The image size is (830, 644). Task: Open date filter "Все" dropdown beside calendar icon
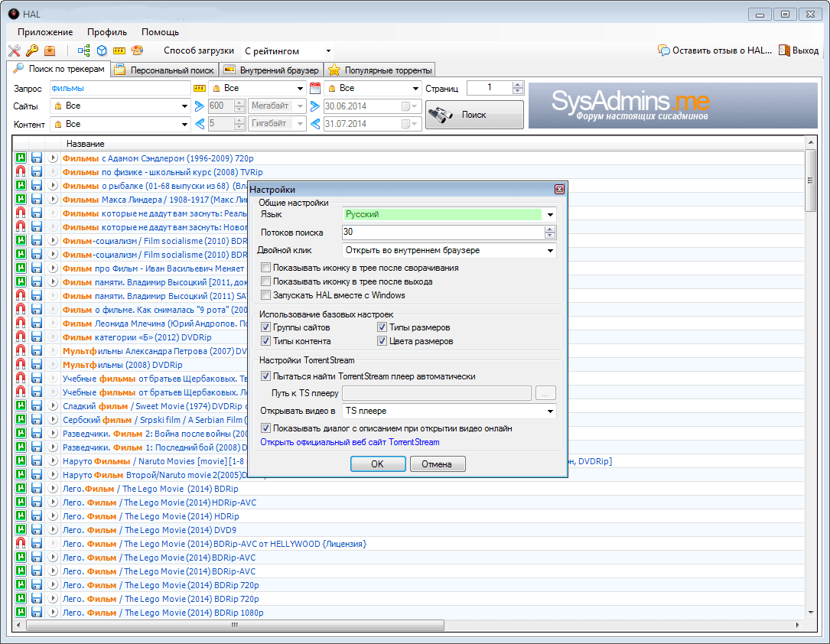tap(372, 89)
